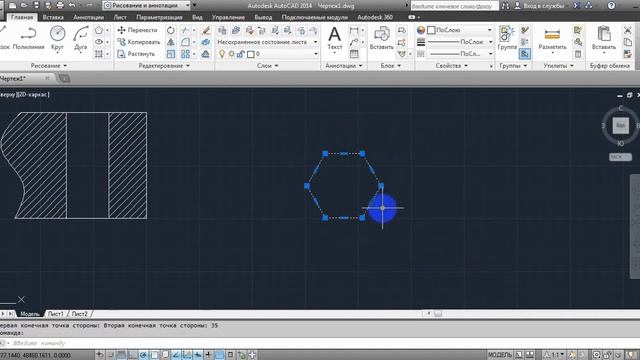Select the Polyline (Полилиния) tool
The image size is (640, 360).
pyautogui.click(x=28, y=38)
